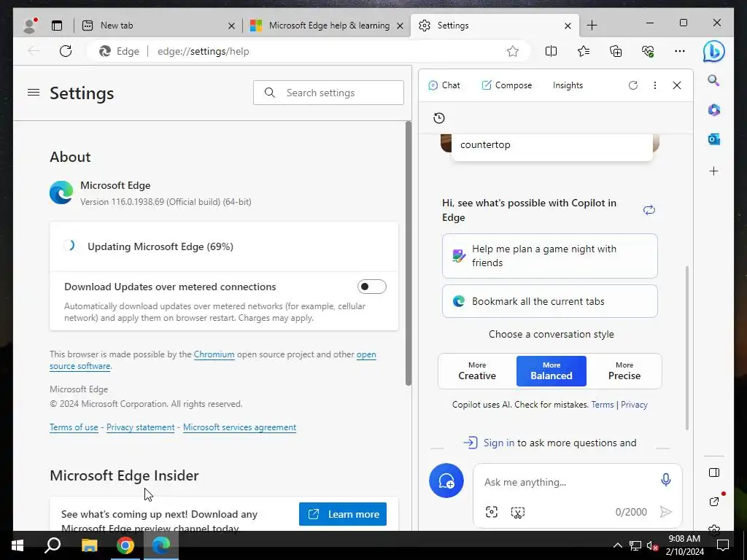Click the Settings page vertical scrollbar
This screenshot has width=747, height=560.
(x=409, y=253)
